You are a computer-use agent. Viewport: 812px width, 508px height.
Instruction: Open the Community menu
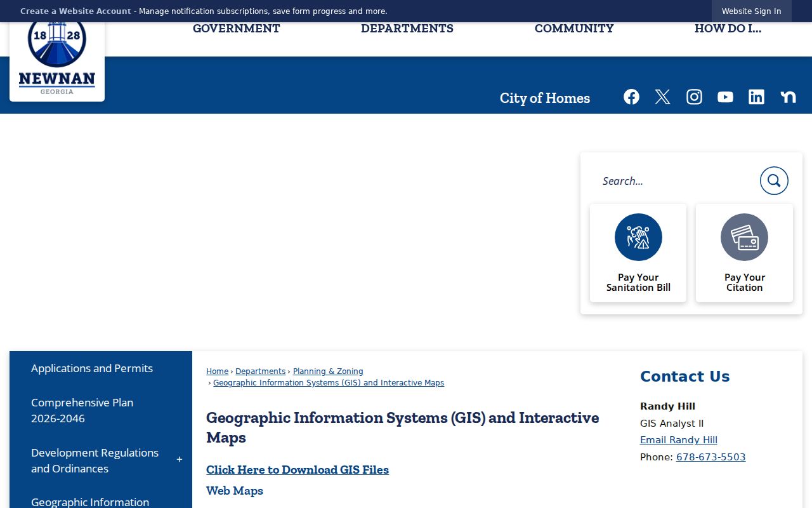(574, 29)
